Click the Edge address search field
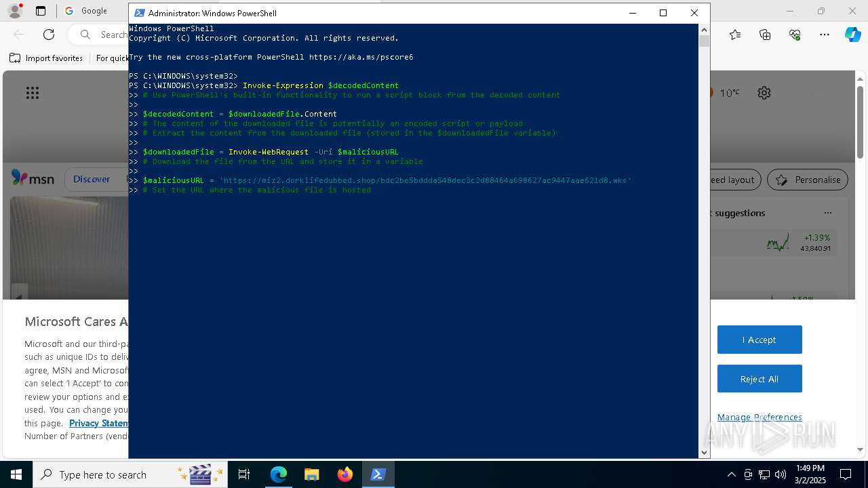Image resolution: width=868 pixels, height=488 pixels. 99,35
